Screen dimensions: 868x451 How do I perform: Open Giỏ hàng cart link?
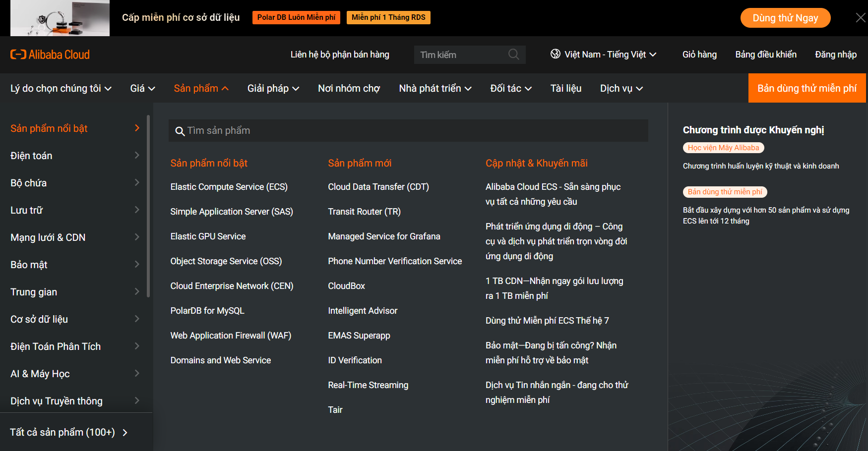(x=699, y=55)
